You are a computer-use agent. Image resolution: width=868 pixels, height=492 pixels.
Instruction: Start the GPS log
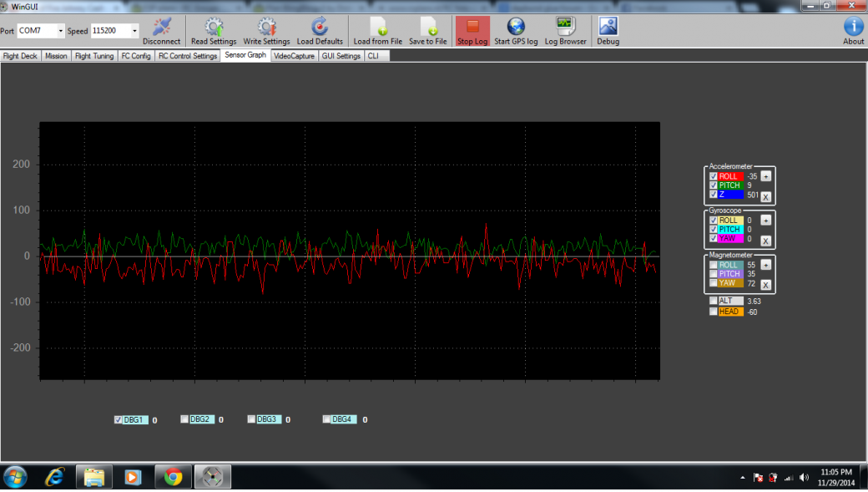[516, 27]
